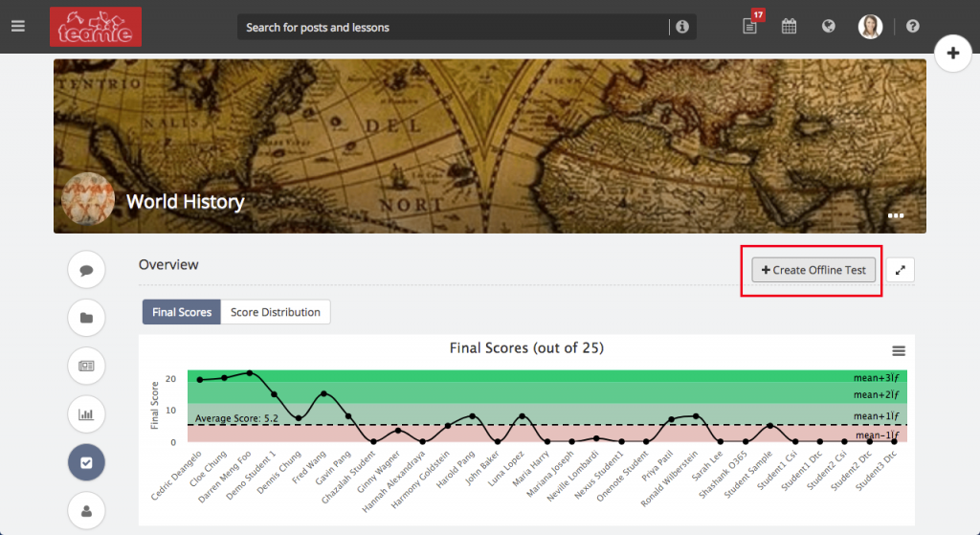Click the 'Cloe Chung' axis label
Screen dimensions: 980x535
click(207, 469)
